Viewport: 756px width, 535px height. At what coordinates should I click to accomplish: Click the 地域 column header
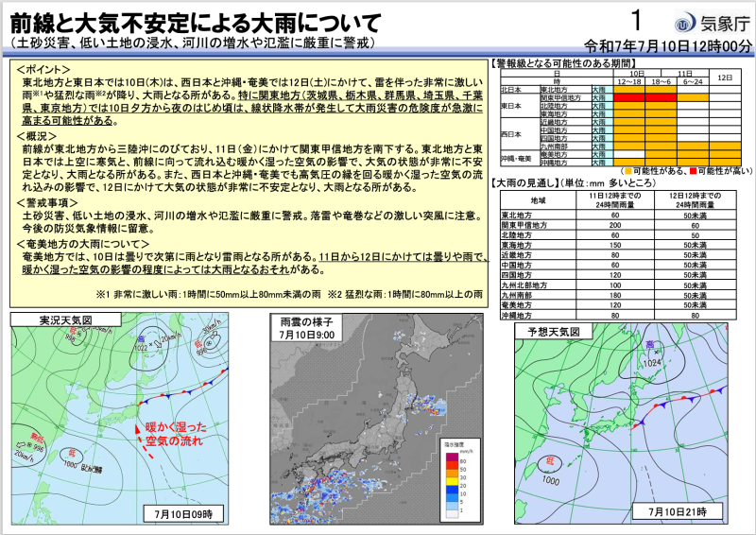(538, 199)
